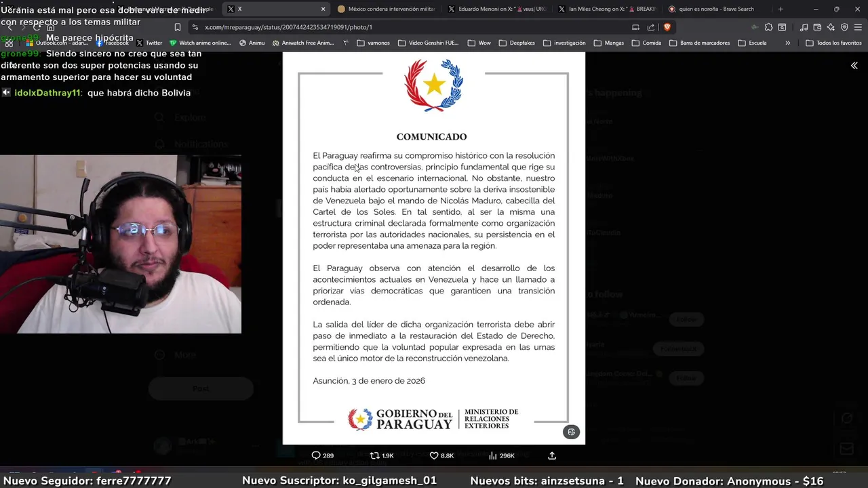Open the Brave VPN shield icon
This screenshot has height=488, width=868.
(x=844, y=27)
